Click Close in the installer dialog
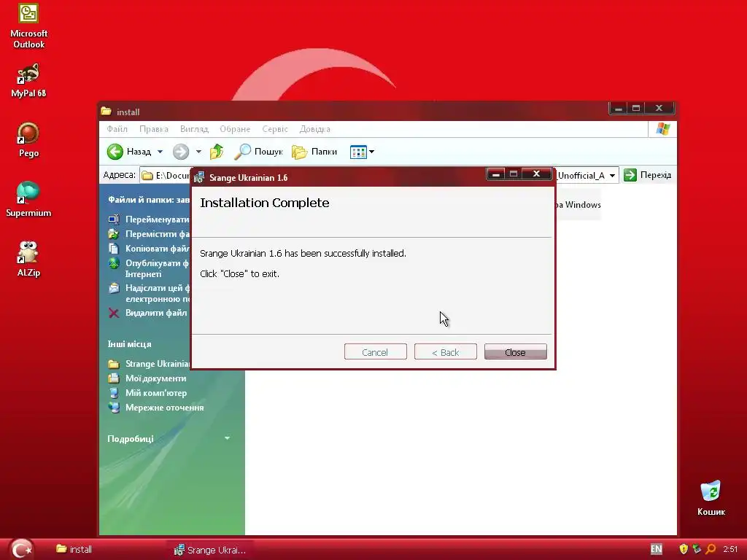Viewport: 747px width, 560px height. click(516, 352)
